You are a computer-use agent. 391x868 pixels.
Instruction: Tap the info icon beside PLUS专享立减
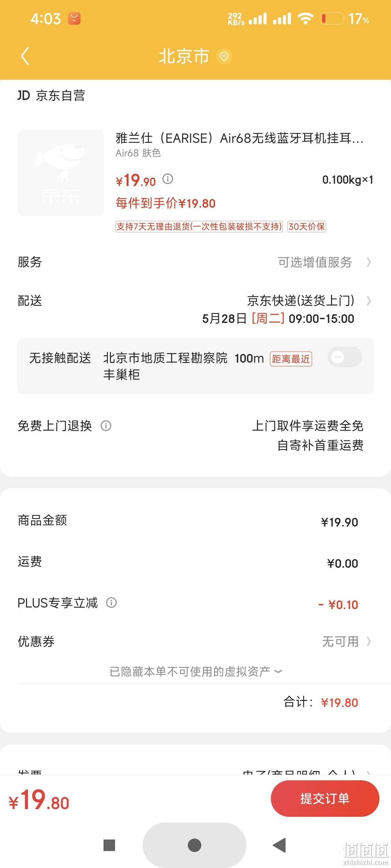(111, 602)
